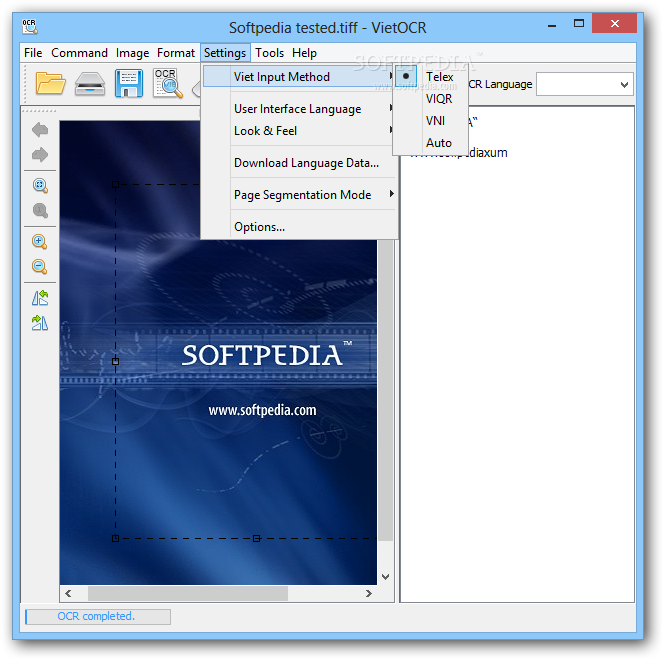The width and height of the screenshot is (664, 660).
Task: Click the horizontal scrollbar thumb
Action: tap(188, 594)
